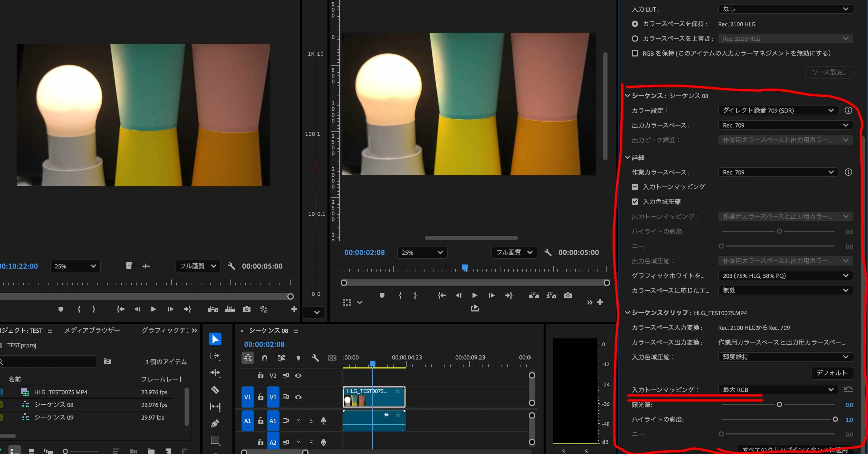The height and width of the screenshot is (454, 868).
Task: Click reset arrow next to 入力トーンマッピング
Action: tap(848, 390)
